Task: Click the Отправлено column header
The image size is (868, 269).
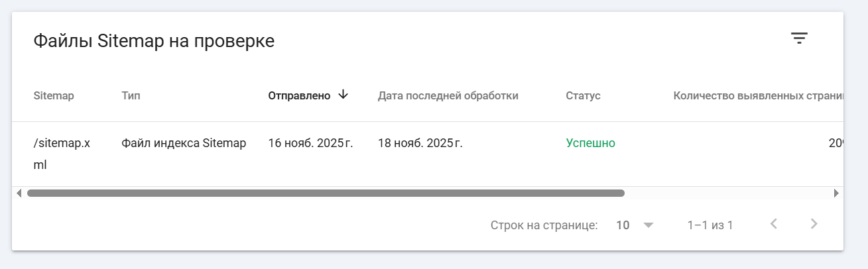Action: [299, 95]
